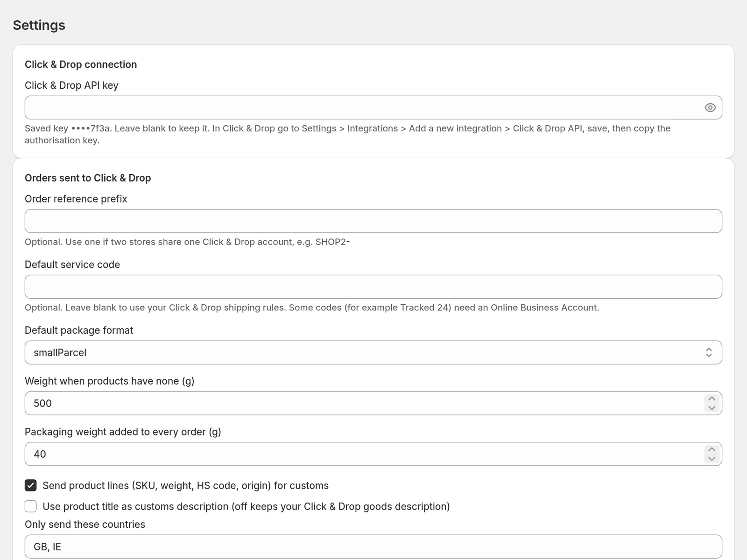Viewport: 747px width, 560px height.
Task: Click the Default service code label
Action: click(72, 265)
